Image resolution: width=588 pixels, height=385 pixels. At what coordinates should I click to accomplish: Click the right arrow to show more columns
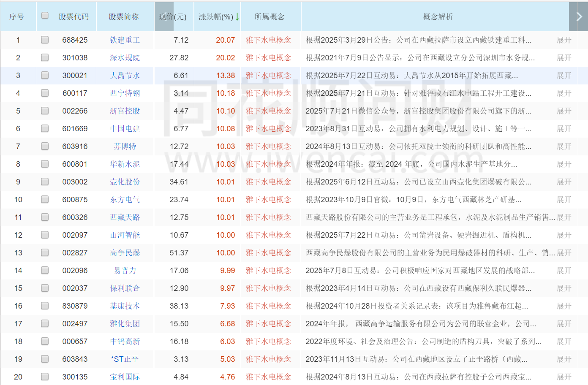point(579,16)
